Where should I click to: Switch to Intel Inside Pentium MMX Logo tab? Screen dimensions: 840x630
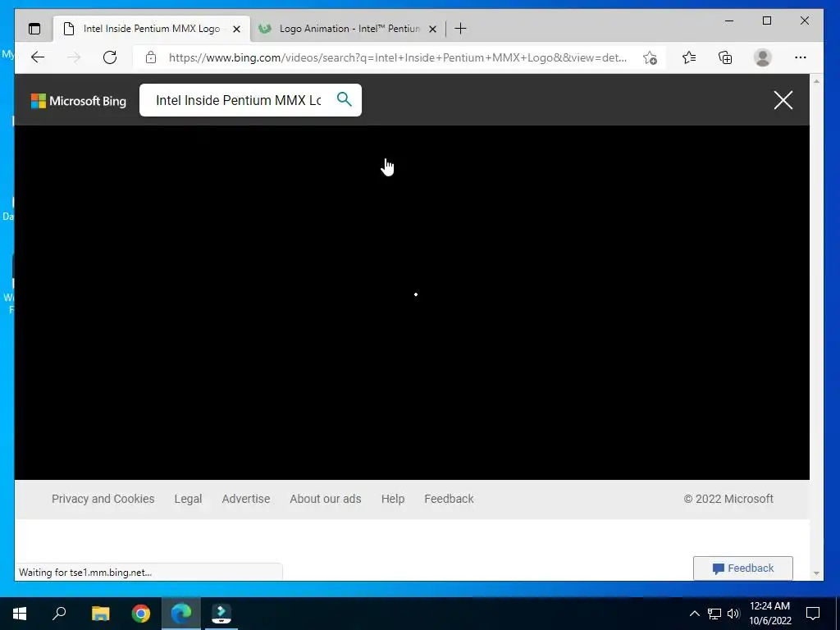152,29
